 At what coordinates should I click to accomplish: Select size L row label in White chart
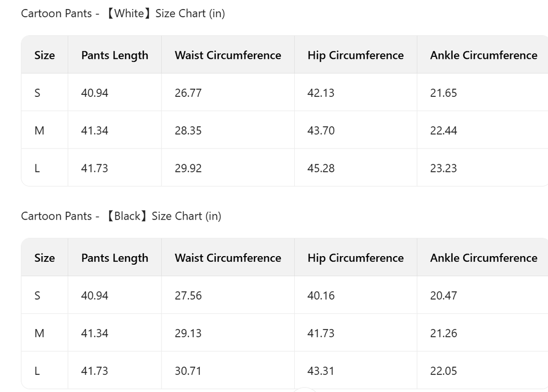pos(37,168)
